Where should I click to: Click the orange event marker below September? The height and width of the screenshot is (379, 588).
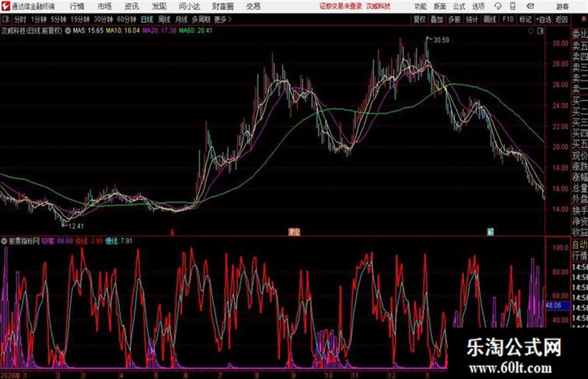294,232
